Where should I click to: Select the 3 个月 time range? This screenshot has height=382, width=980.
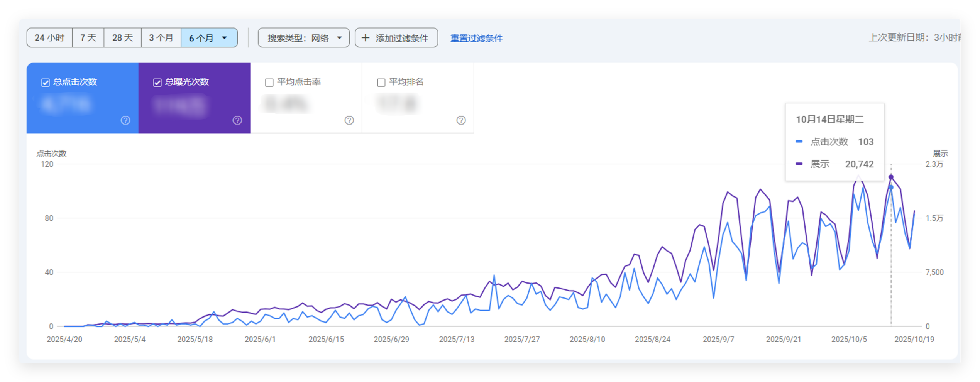point(161,38)
